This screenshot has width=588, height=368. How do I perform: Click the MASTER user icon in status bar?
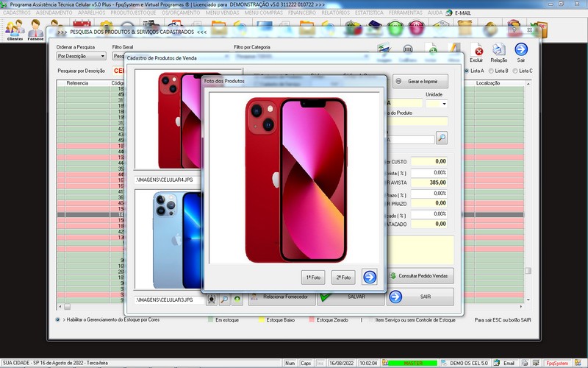tap(384, 363)
